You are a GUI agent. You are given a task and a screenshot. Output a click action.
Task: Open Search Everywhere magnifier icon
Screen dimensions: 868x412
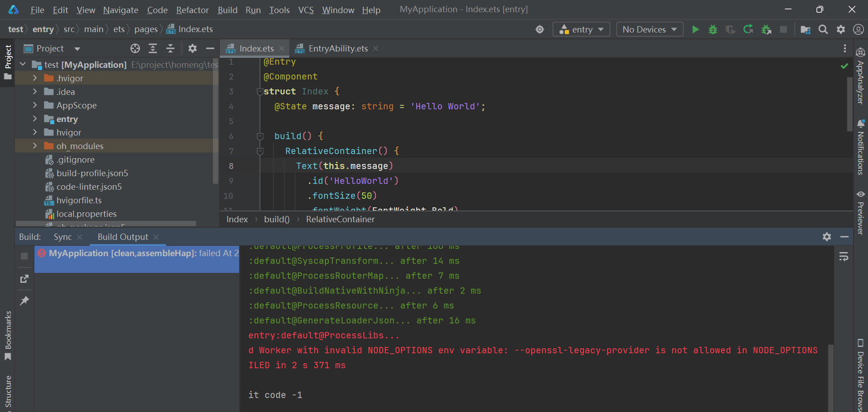pos(823,29)
